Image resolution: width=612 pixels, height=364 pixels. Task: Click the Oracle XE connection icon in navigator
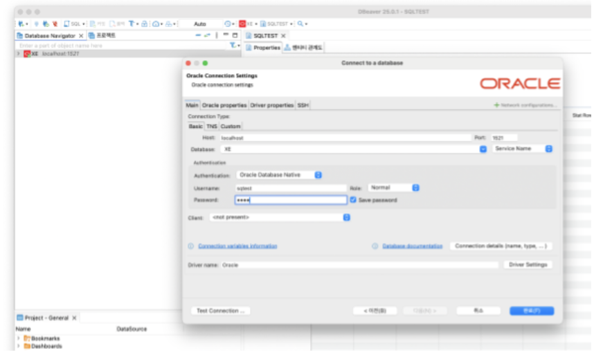coord(26,53)
